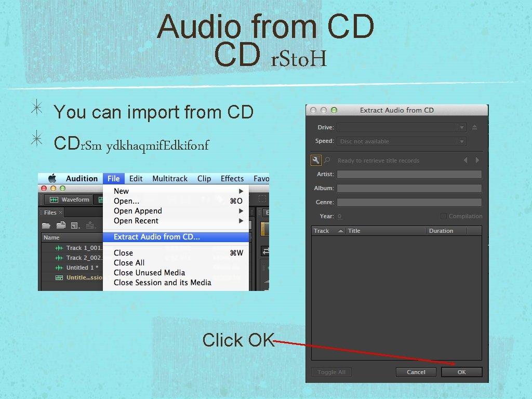Image resolution: width=532 pixels, height=399 pixels.
Task: Click the title database wrench icon
Action: (316, 160)
